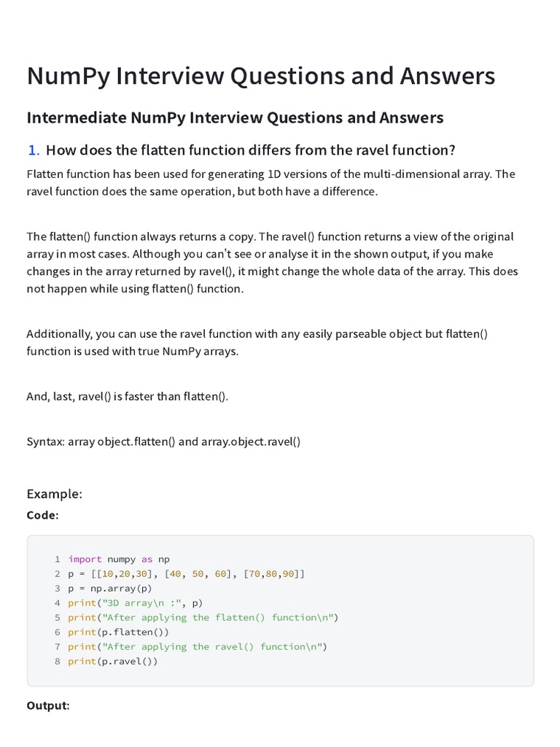Image resolution: width=560 pixels, height=747 pixels.
Task: Click the bold "Code:" label
Action: click(42, 515)
